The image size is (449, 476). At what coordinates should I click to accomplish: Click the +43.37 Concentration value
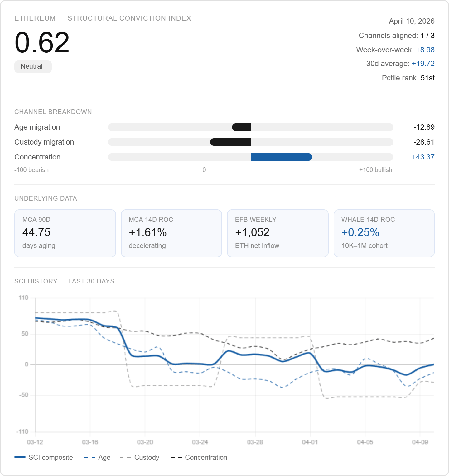pos(423,157)
